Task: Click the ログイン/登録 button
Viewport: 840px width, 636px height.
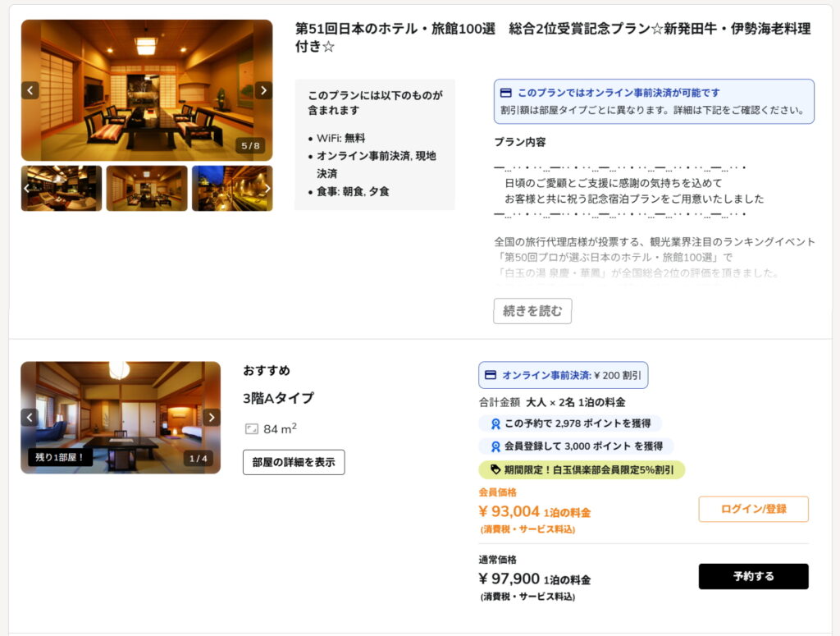Action: click(753, 509)
